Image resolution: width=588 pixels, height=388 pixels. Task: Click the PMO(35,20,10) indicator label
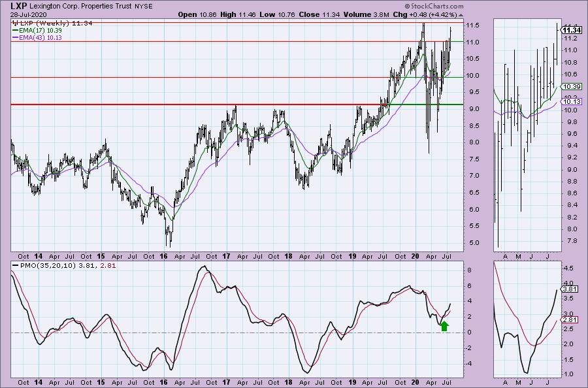click(x=47, y=266)
